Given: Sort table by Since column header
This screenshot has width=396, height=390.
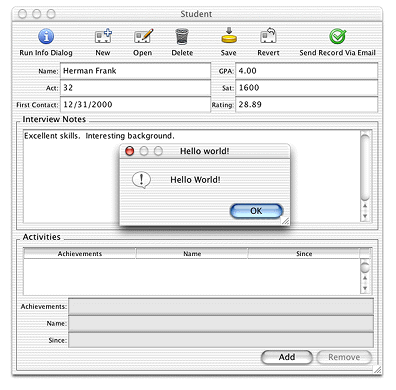Looking at the screenshot, I should 304,254.
